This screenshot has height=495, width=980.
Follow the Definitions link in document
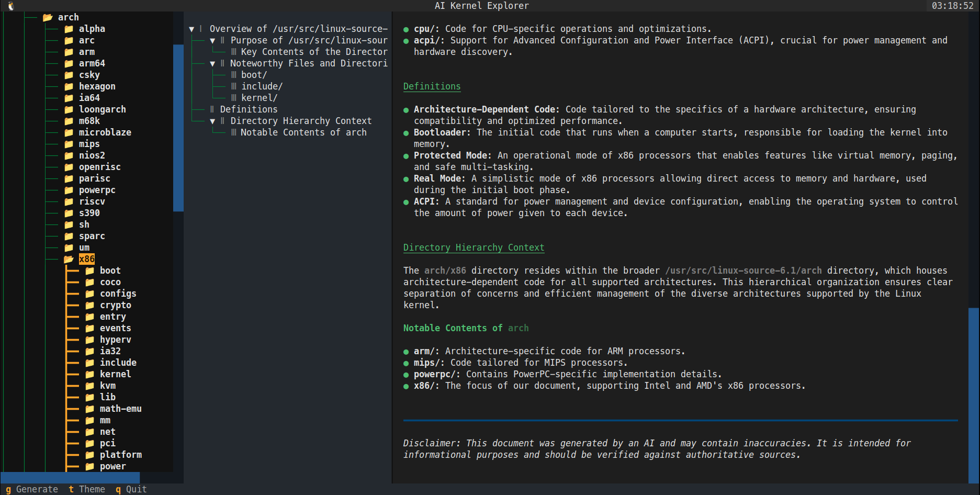click(432, 86)
